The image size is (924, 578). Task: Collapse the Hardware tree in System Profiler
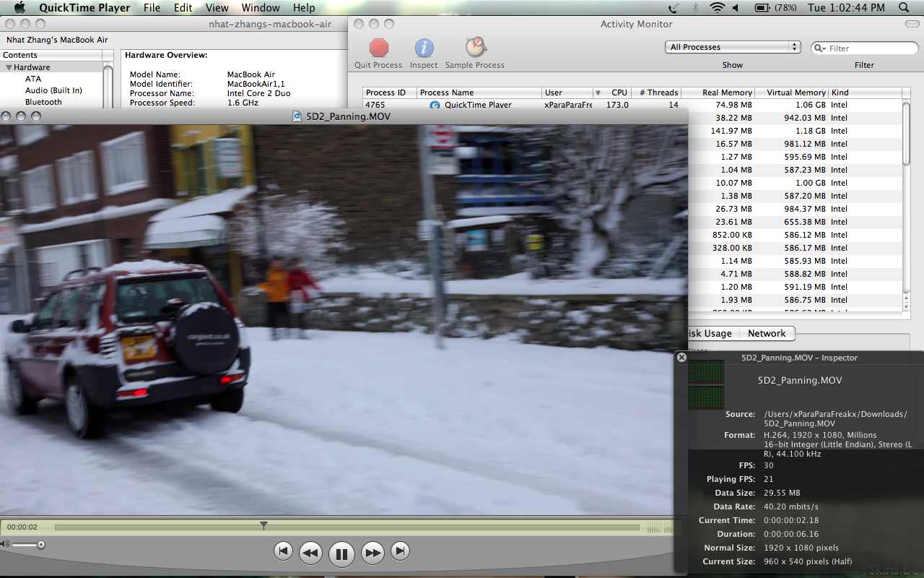(x=9, y=67)
